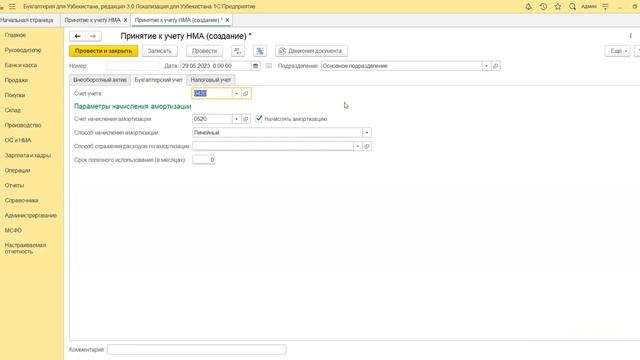Open Подразделение item with open icon
The image size is (640, 360).
(x=496, y=66)
